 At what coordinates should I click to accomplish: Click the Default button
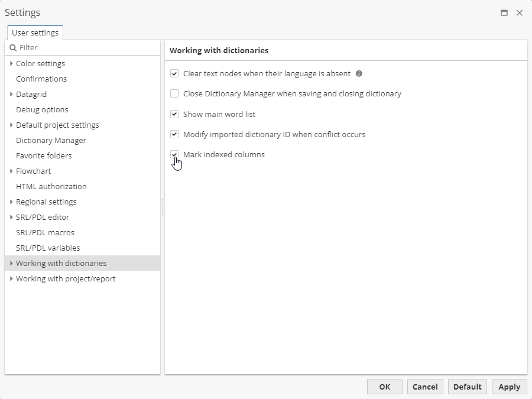(x=467, y=387)
